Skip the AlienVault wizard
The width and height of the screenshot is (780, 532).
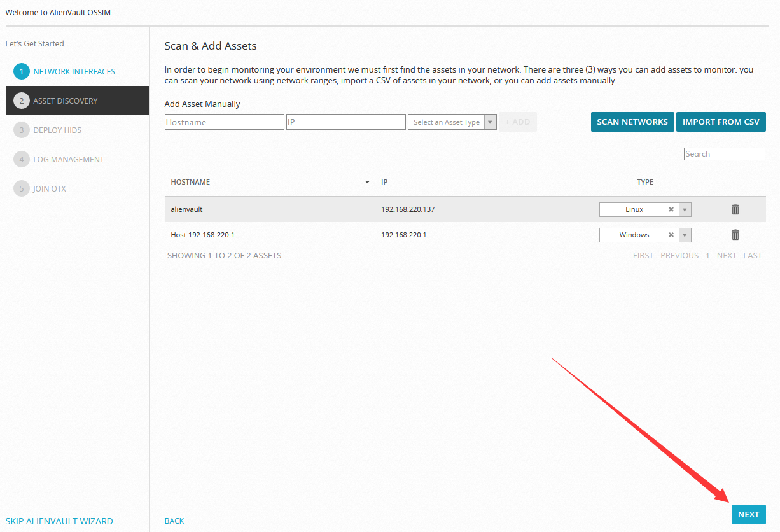pos(59,521)
